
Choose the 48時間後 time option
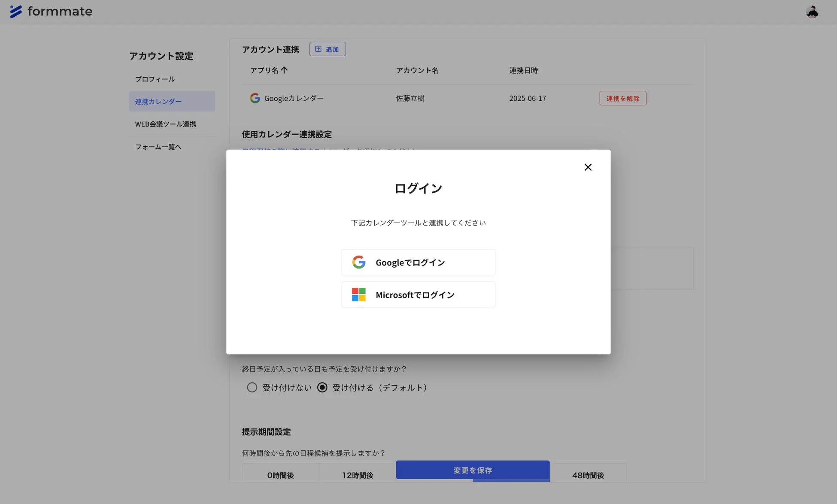click(x=588, y=475)
